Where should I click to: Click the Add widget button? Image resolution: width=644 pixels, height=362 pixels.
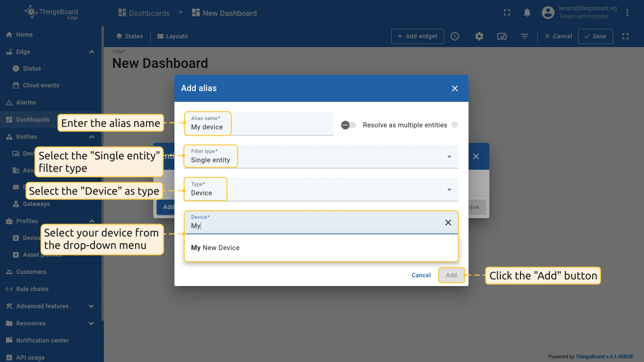click(x=417, y=36)
